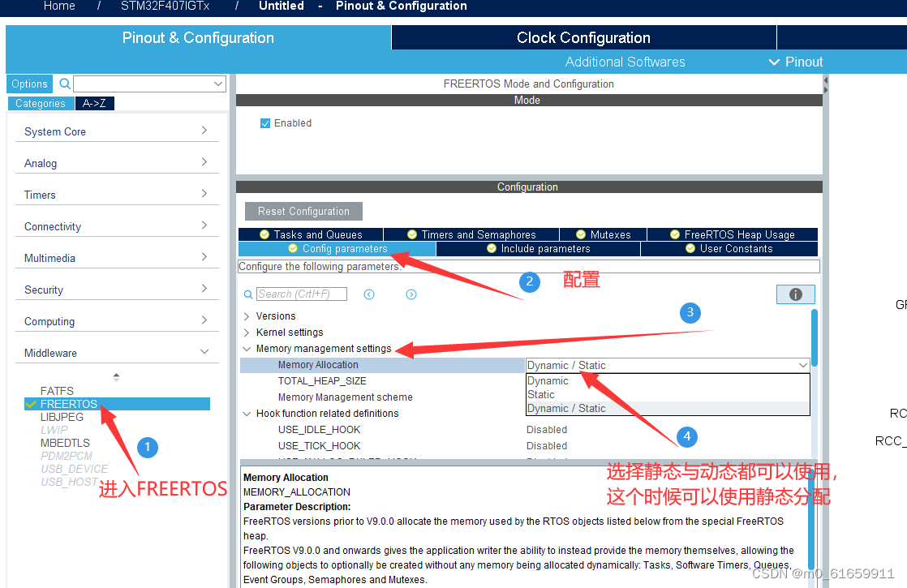Expand the Connectivity category
This screenshot has height=588, width=907.
pos(204,225)
